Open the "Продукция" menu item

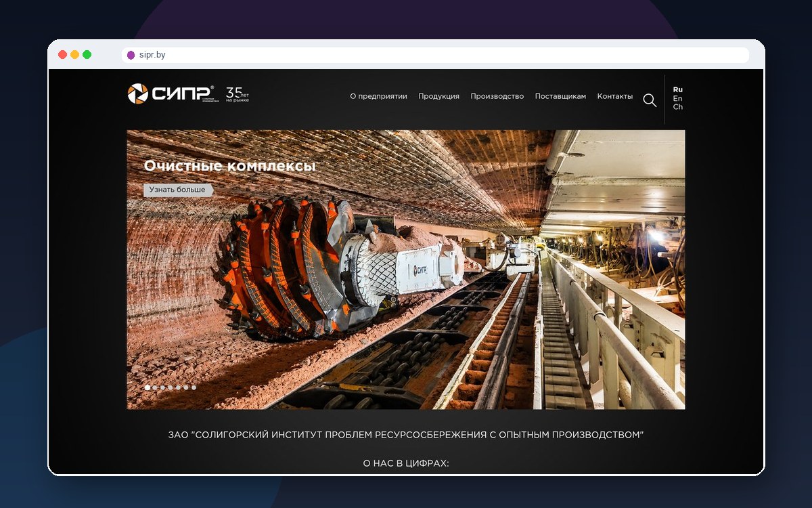(438, 96)
